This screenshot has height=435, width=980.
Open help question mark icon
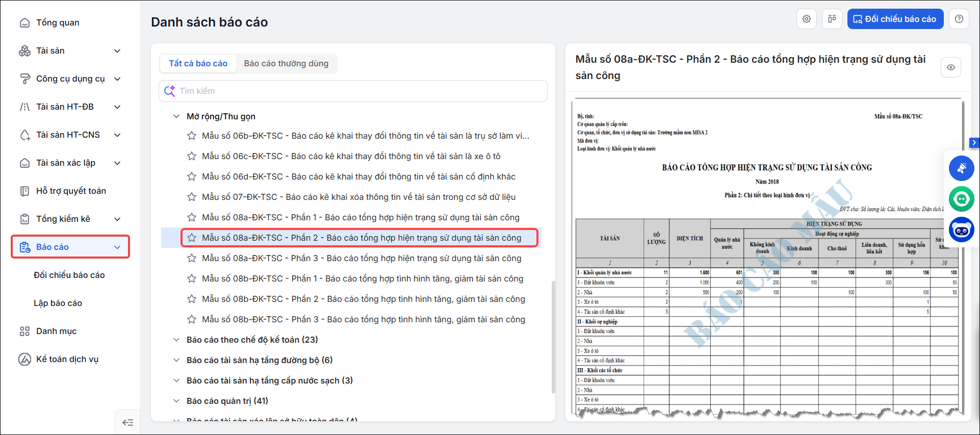click(x=959, y=19)
